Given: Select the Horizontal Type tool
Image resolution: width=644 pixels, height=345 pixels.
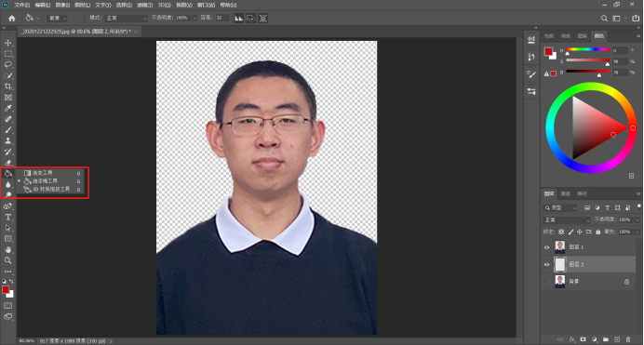Looking at the screenshot, I should [x=7, y=217].
